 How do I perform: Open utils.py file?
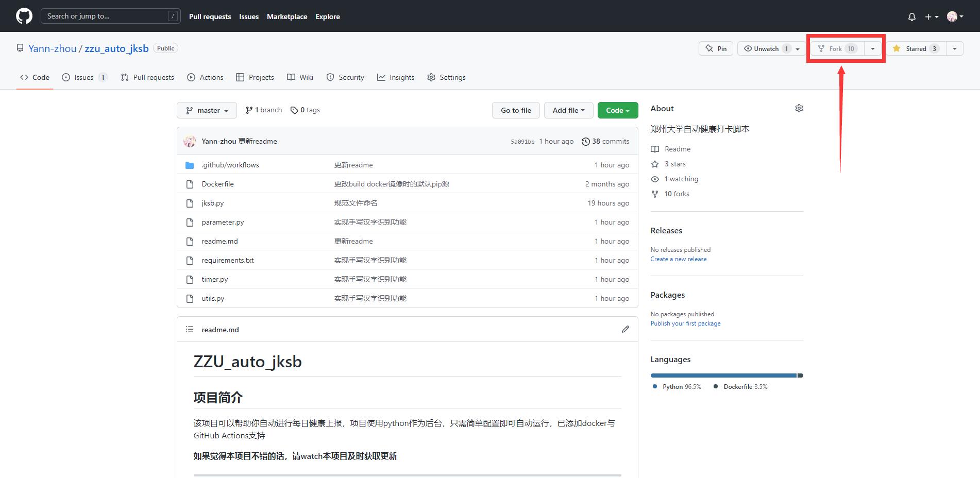coord(213,298)
